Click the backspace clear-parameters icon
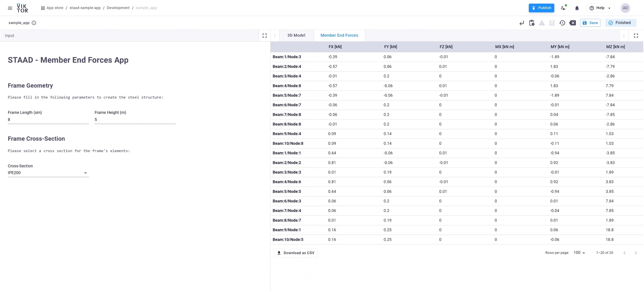 572,23
